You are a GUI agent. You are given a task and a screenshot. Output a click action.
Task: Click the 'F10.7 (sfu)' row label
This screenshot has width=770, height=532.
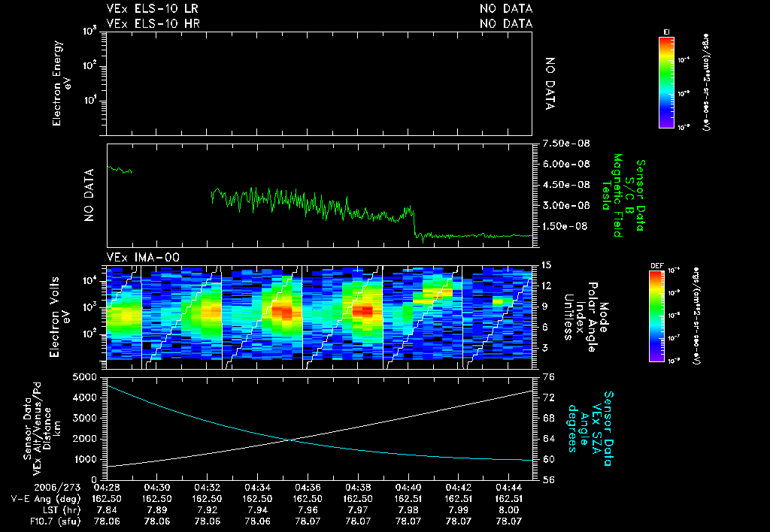pyautogui.click(x=55, y=521)
